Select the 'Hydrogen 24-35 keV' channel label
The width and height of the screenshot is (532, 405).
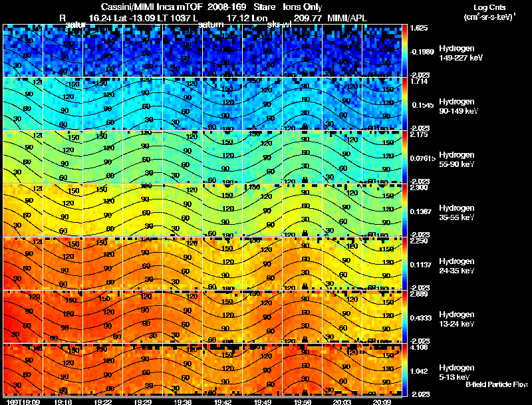pos(457,266)
